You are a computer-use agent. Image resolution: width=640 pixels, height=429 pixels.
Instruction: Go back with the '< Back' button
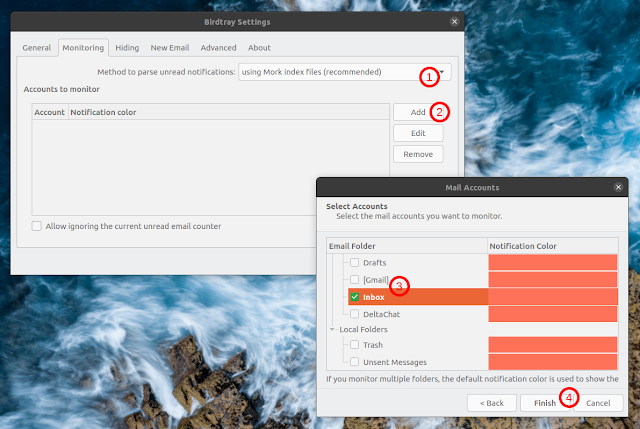click(491, 402)
